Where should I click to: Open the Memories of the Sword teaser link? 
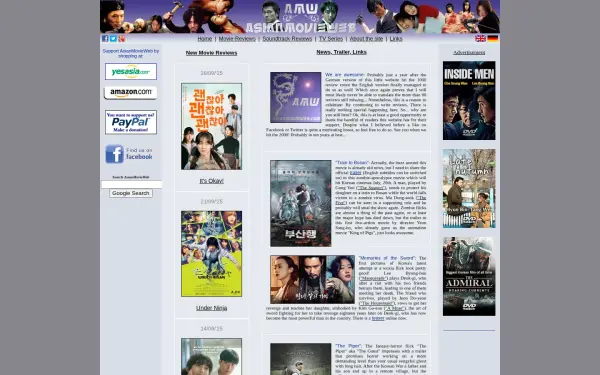click(x=378, y=318)
